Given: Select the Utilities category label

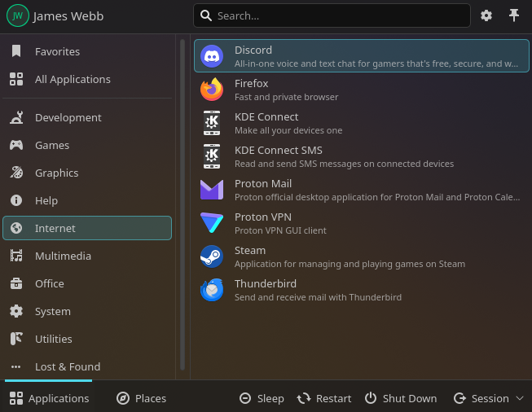Looking at the screenshot, I should pos(54,339).
